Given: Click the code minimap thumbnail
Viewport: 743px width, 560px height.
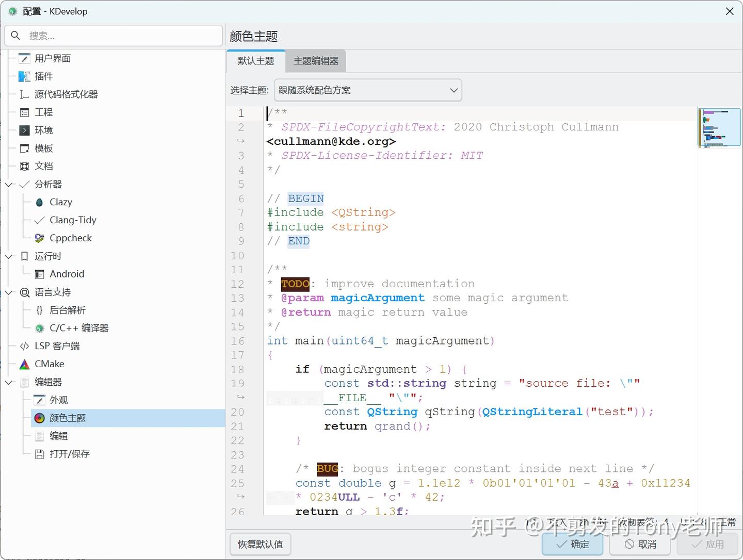Looking at the screenshot, I should coord(719,128).
